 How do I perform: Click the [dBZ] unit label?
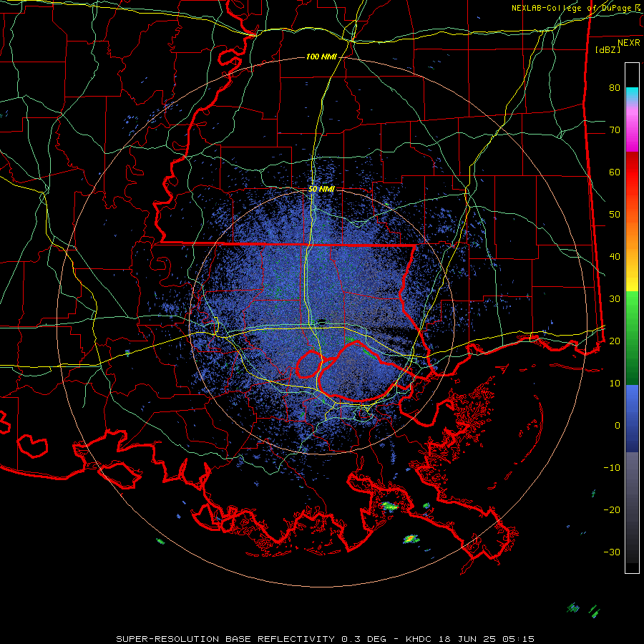tap(608, 49)
